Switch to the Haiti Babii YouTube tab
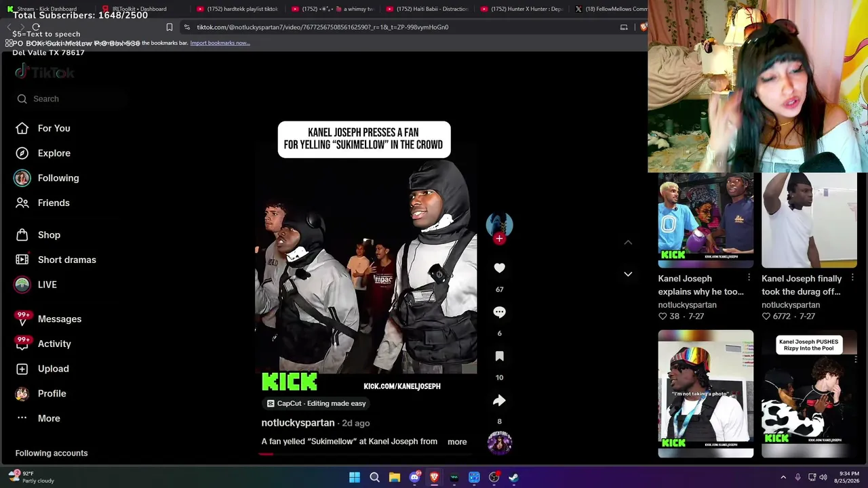868x488 pixels. point(426,9)
